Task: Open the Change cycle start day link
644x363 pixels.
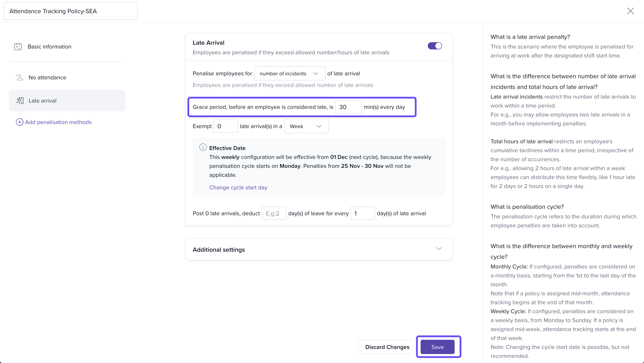Action: point(238,187)
